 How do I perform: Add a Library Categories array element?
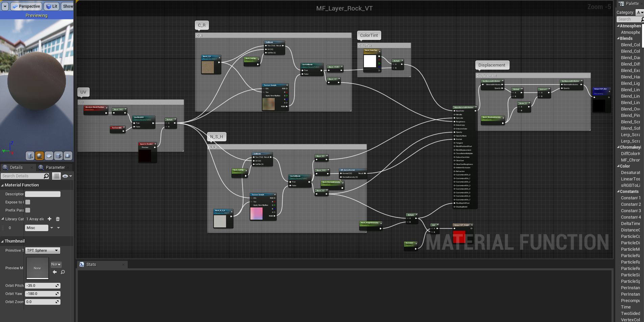point(50,219)
